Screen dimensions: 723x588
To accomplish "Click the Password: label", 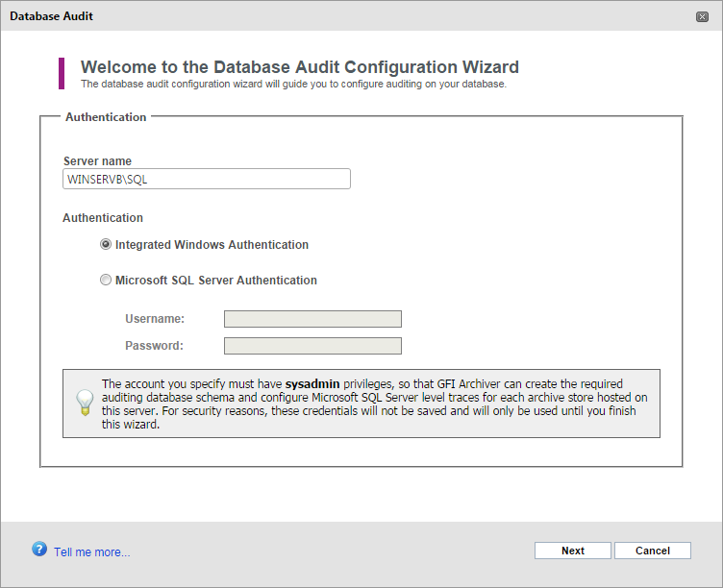I will [x=154, y=346].
